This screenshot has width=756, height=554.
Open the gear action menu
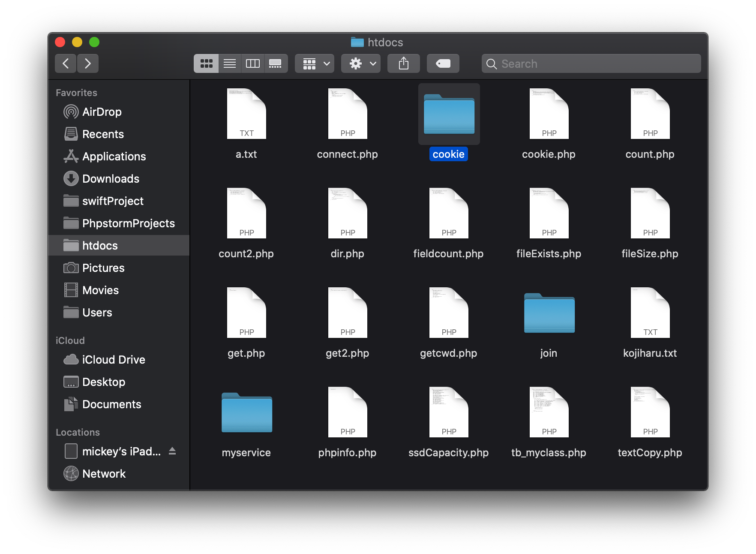361,63
